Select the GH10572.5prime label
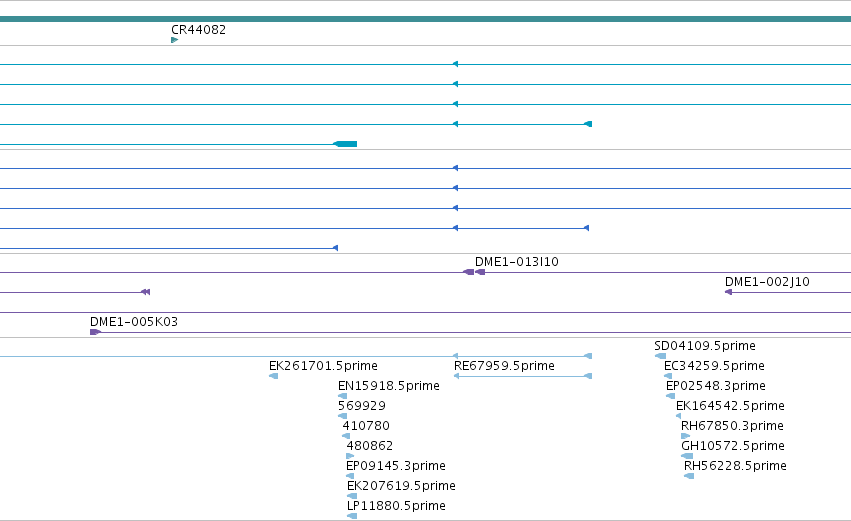 pos(733,446)
